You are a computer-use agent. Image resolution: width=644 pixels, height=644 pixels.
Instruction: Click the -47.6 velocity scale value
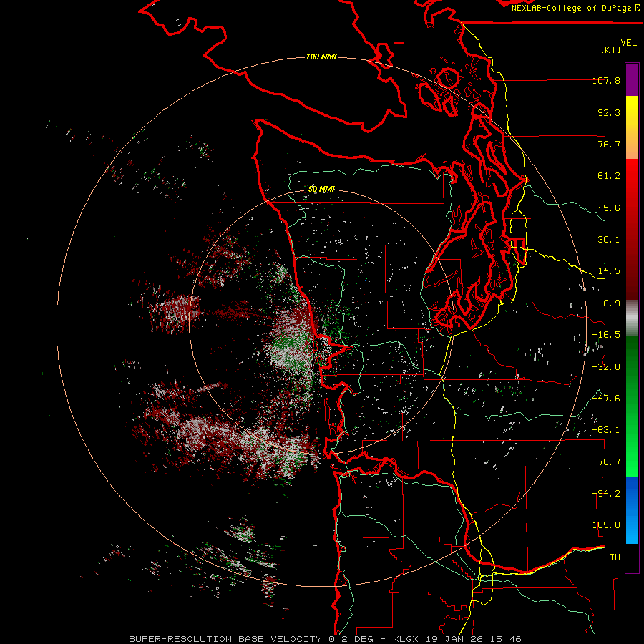pyautogui.click(x=606, y=399)
